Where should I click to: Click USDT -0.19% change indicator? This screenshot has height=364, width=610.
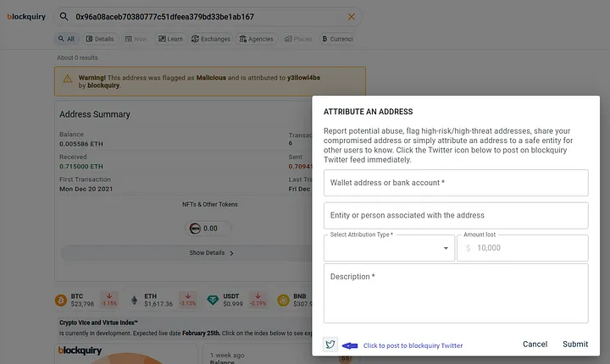coord(258,300)
